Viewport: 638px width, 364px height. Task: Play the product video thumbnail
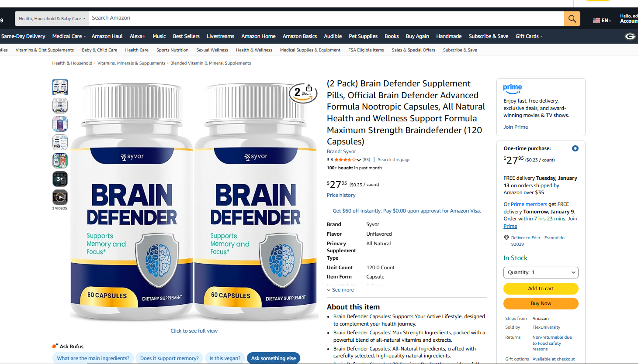(x=60, y=197)
